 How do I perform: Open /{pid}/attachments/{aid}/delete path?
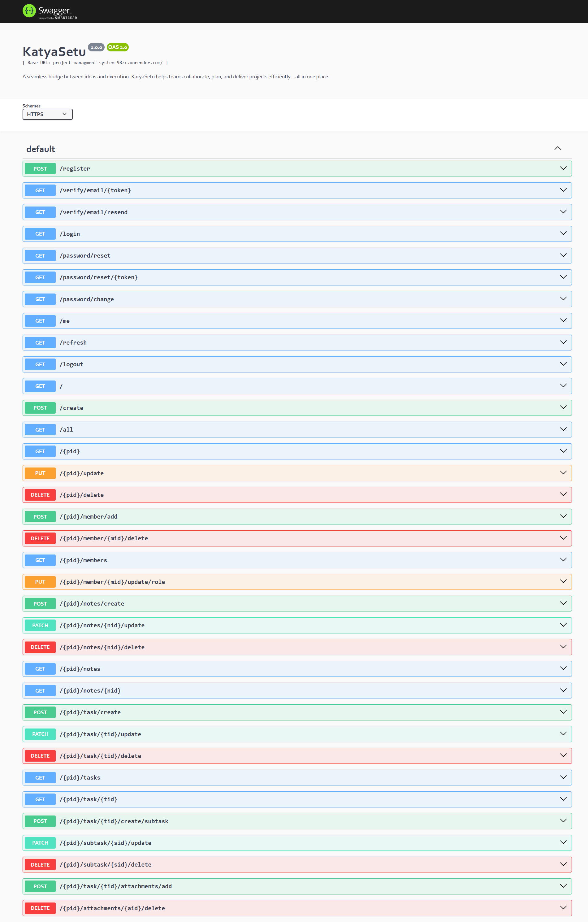pyautogui.click(x=112, y=908)
